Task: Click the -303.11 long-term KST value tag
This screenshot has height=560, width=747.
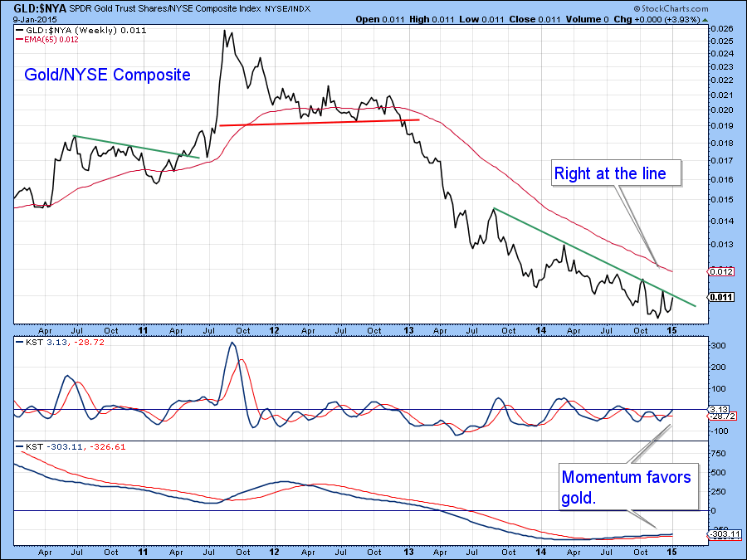Action: pyautogui.click(x=725, y=534)
